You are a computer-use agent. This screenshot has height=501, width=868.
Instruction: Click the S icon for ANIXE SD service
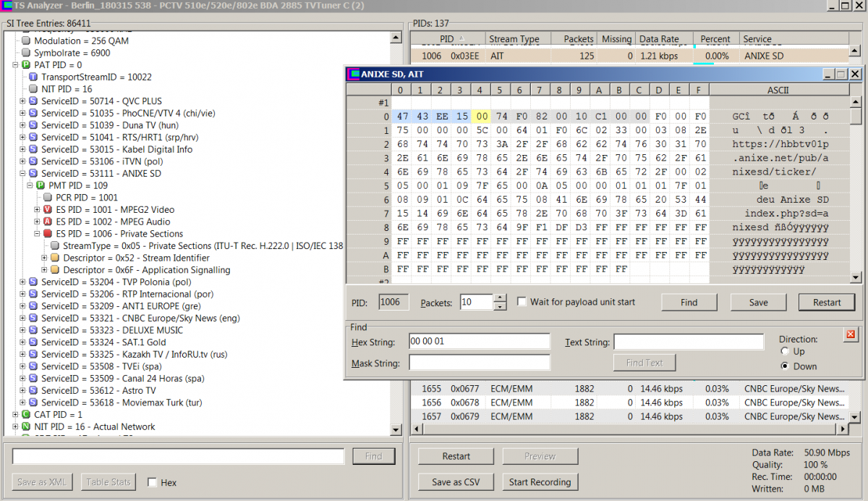click(x=33, y=174)
